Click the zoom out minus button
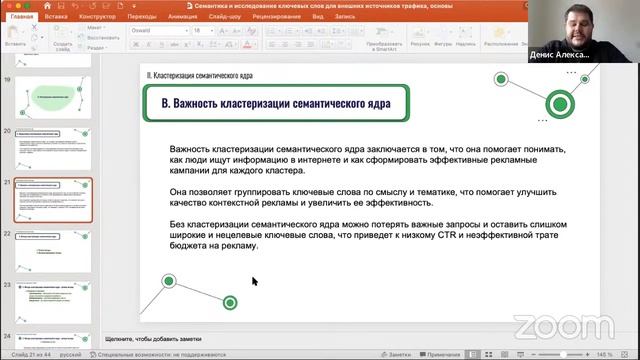640x360 pixels. pos(533,354)
